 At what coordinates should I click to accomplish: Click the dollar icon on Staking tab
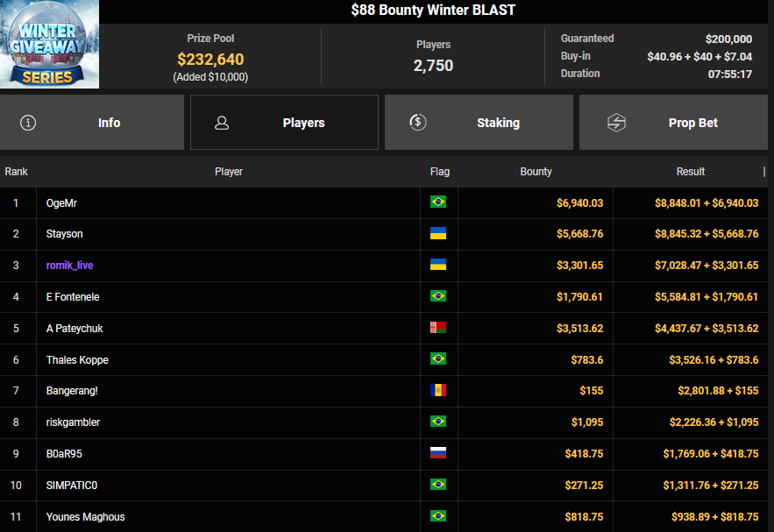tap(418, 123)
